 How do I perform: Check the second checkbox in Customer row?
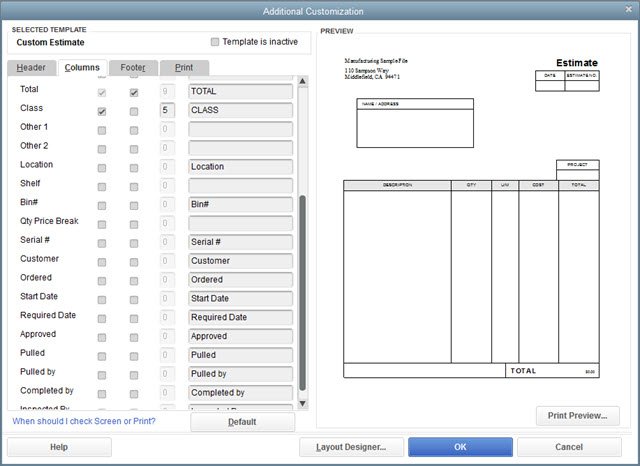133,261
